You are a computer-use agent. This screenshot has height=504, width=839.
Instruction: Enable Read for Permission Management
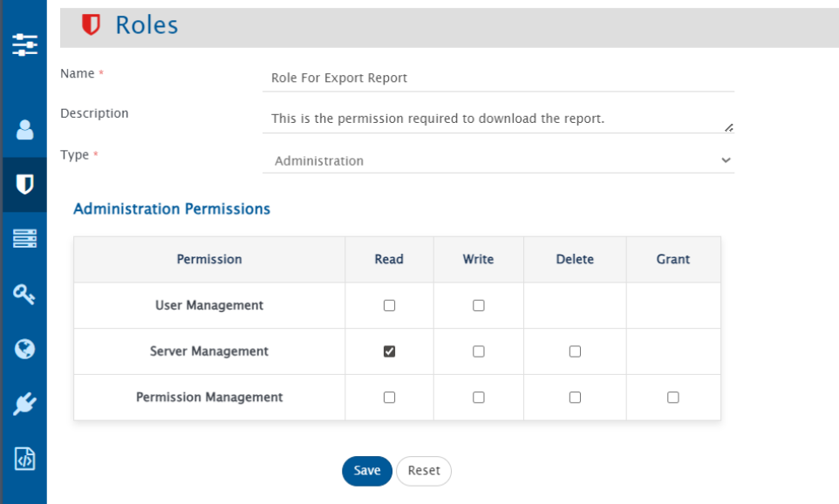point(390,398)
